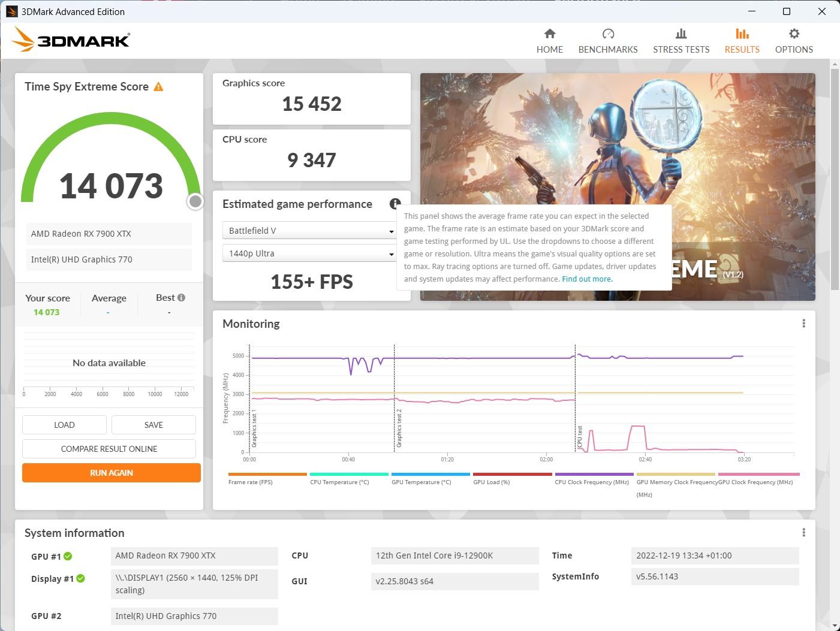Click COMPARE RESULT ONLINE button
Image resolution: width=840 pixels, height=631 pixels.
(109, 449)
